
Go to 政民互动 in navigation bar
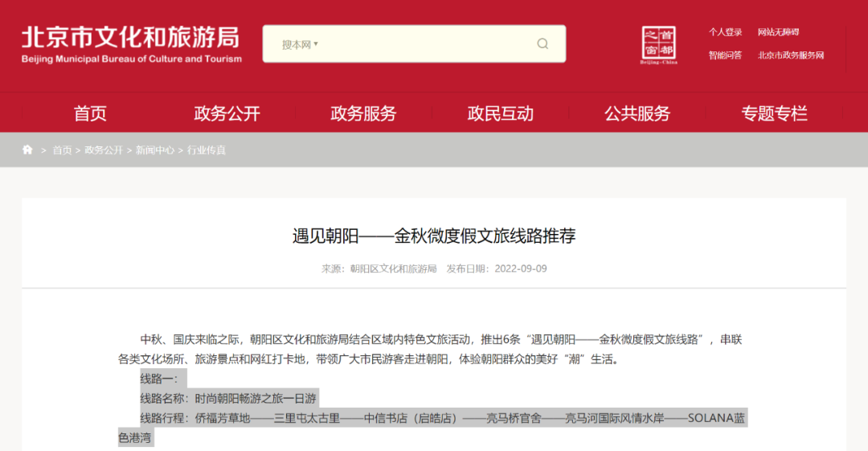(x=500, y=113)
